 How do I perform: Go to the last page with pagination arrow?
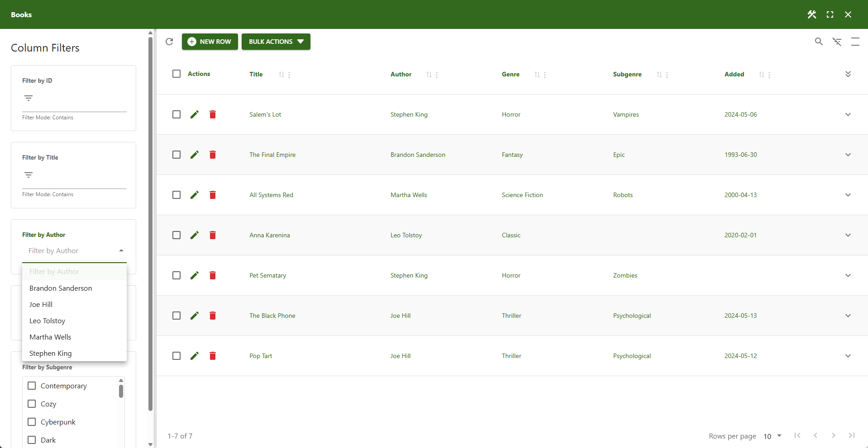click(852, 436)
